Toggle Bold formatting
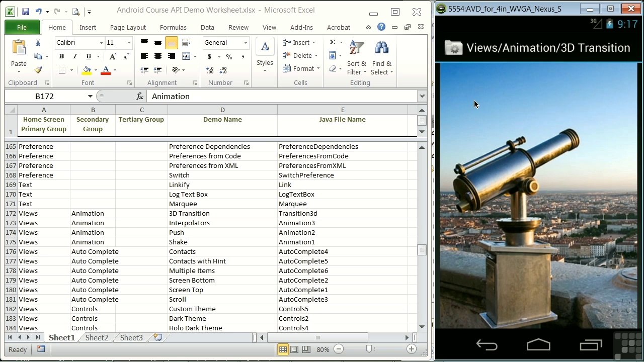The width and height of the screenshot is (644, 362). point(61,56)
